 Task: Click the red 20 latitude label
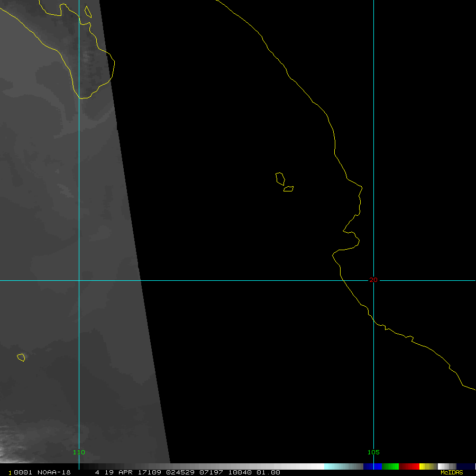tap(373, 280)
